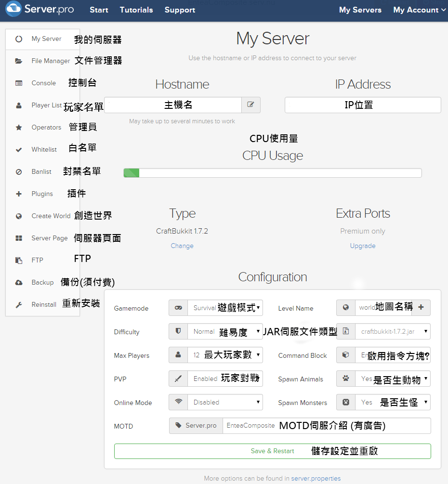Open the Online Mode Disabled dropdown
448x484 pixels.
point(225,402)
